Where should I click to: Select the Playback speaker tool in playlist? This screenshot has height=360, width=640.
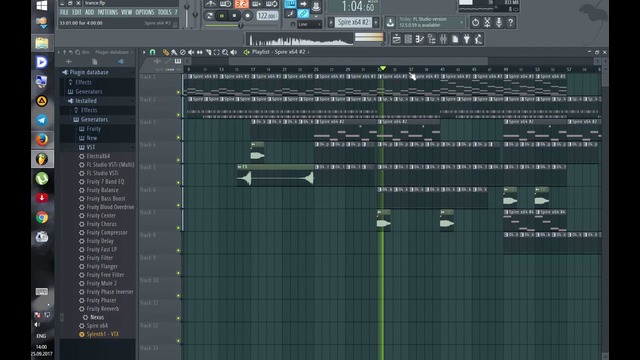pos(233,52)
